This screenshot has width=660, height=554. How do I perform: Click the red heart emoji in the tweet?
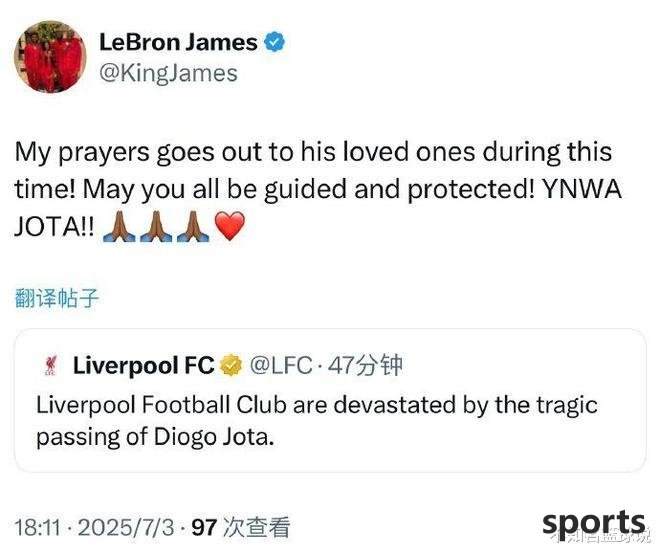tap(230, 226)
